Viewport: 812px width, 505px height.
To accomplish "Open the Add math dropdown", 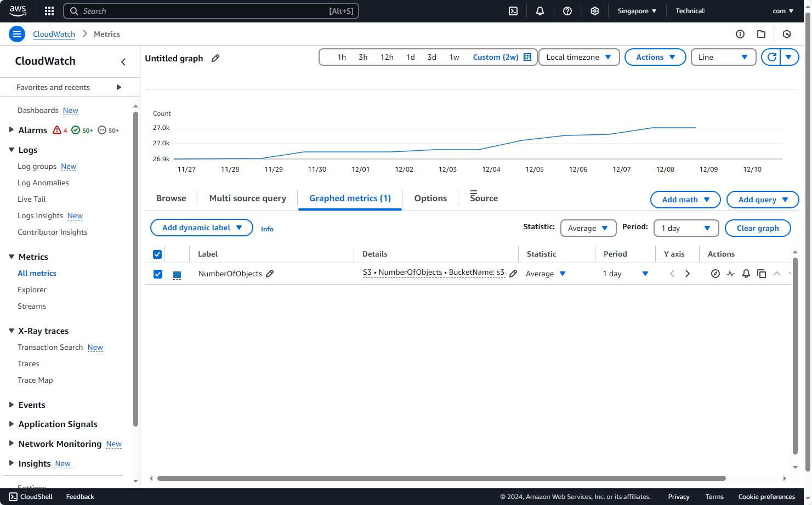I will 685,200.
